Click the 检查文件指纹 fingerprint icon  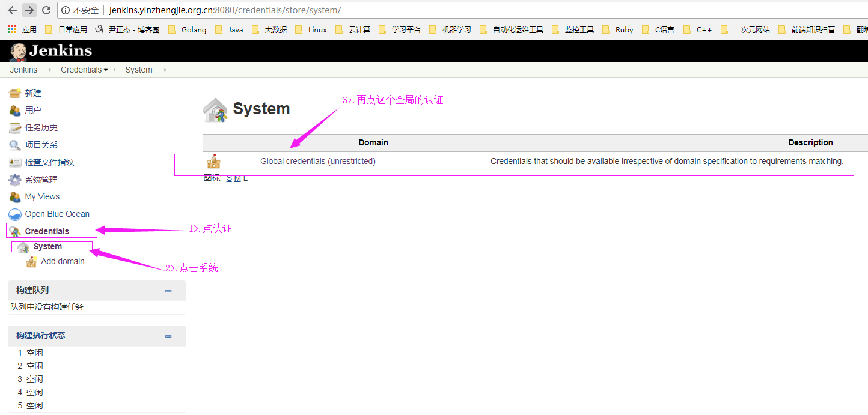pos(15,162)
